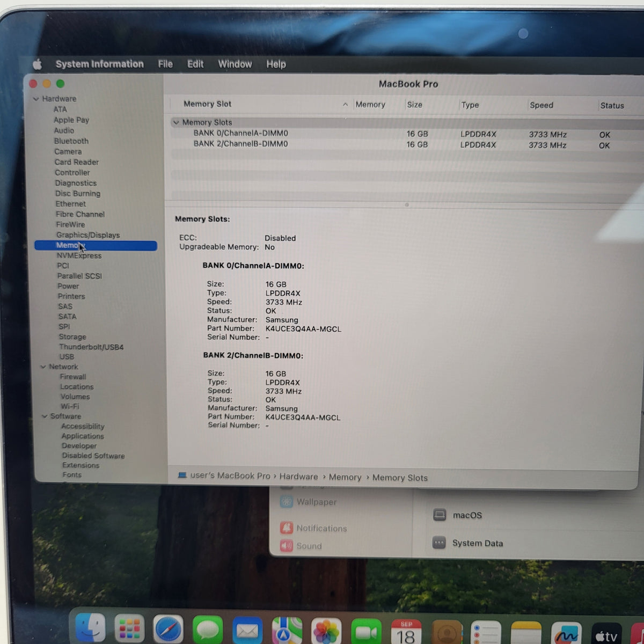Click the Type column header
Image resolution: width=644 pixels, height=644 pixels.
470,105
